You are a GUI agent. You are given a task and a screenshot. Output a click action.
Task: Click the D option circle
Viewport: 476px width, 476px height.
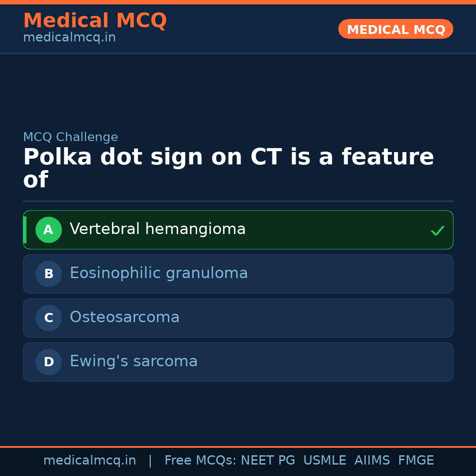48,362
